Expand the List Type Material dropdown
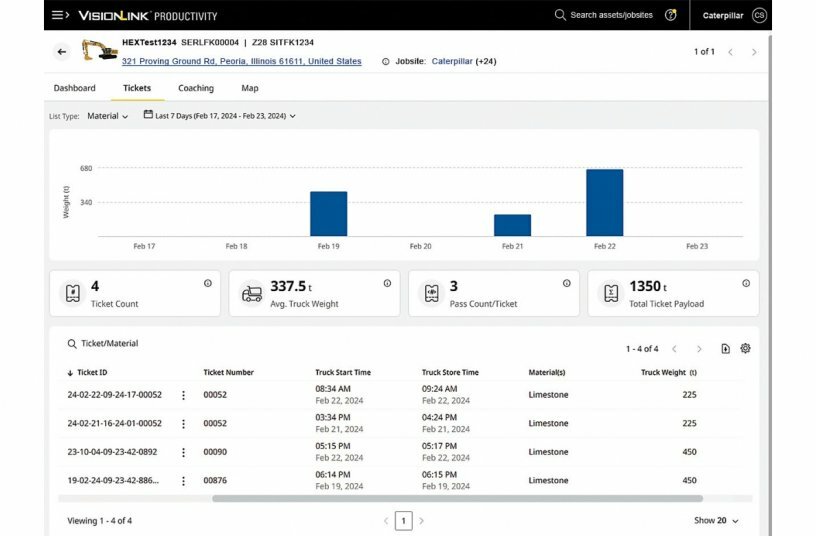The width and height of the screenshot is (816, 536). (108, 116)
